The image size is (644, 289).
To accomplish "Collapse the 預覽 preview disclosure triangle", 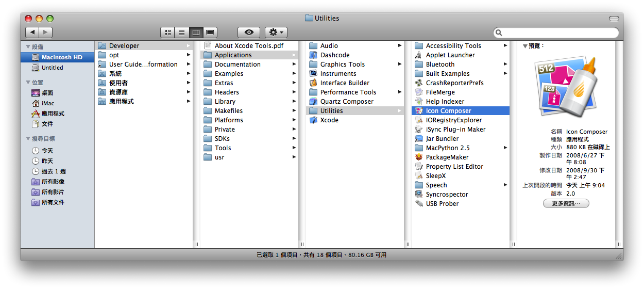I will click(525, 46).
